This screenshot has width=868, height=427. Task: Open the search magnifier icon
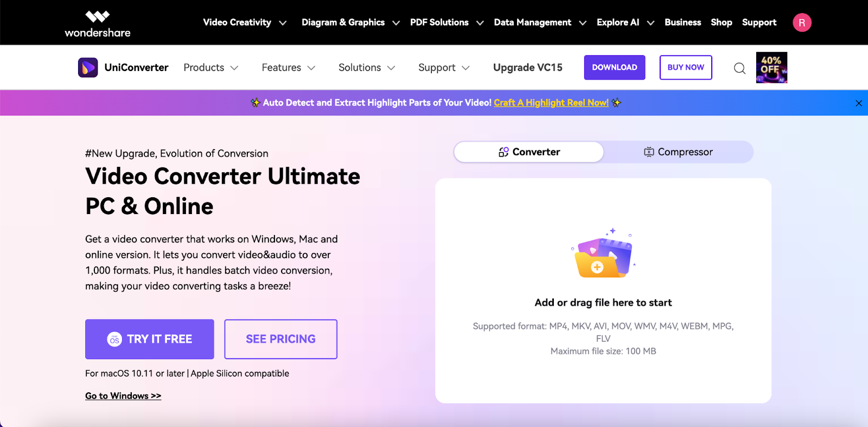[x=739, y=68]
